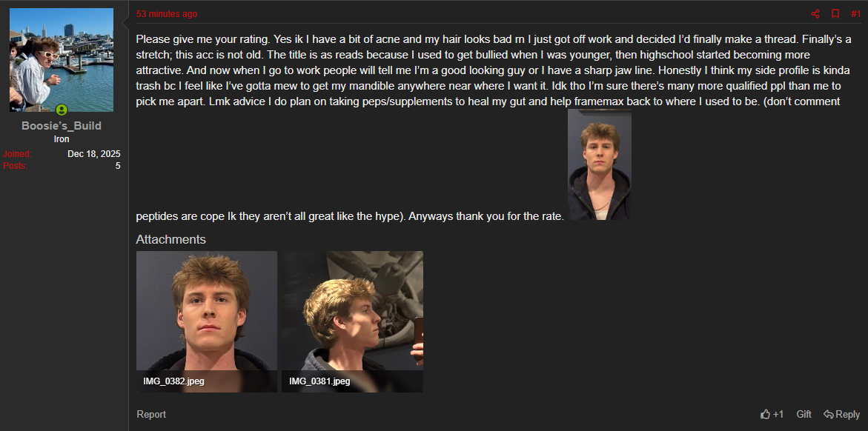Click the reply arrow icon
868x431 pixels.
(829, 414)
